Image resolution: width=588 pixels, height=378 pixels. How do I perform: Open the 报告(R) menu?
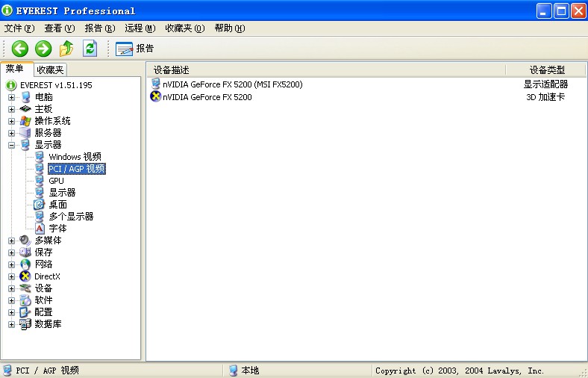click(x=100, y=28)
